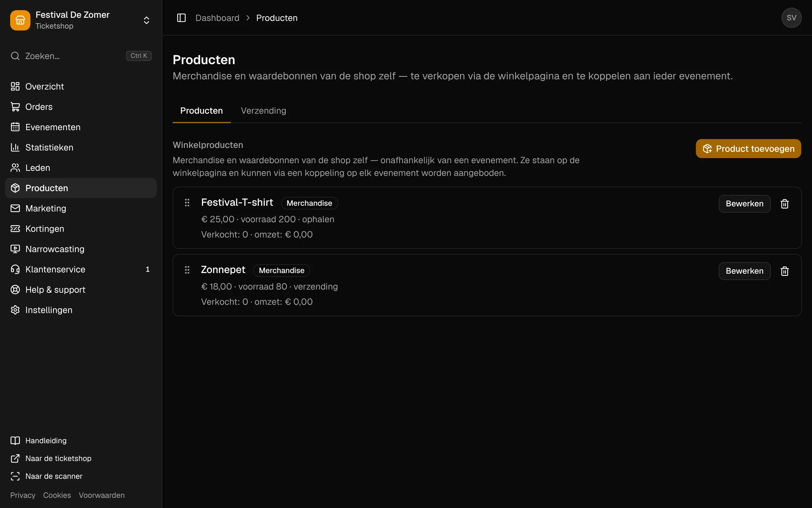Open the Privacy footer link

[23, 495]
